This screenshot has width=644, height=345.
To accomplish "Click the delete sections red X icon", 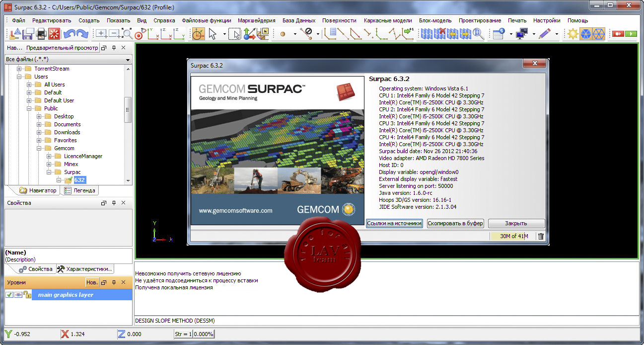I will tap(439, 34).
